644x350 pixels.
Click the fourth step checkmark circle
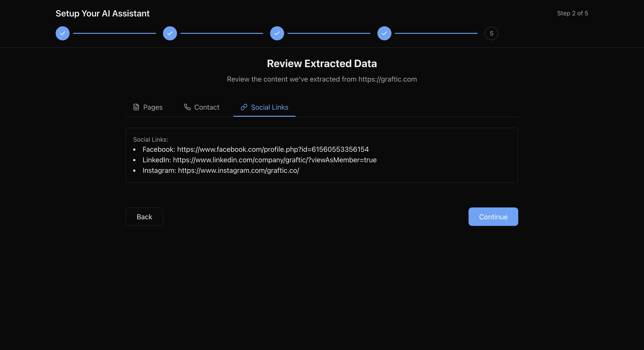[384, 33]
